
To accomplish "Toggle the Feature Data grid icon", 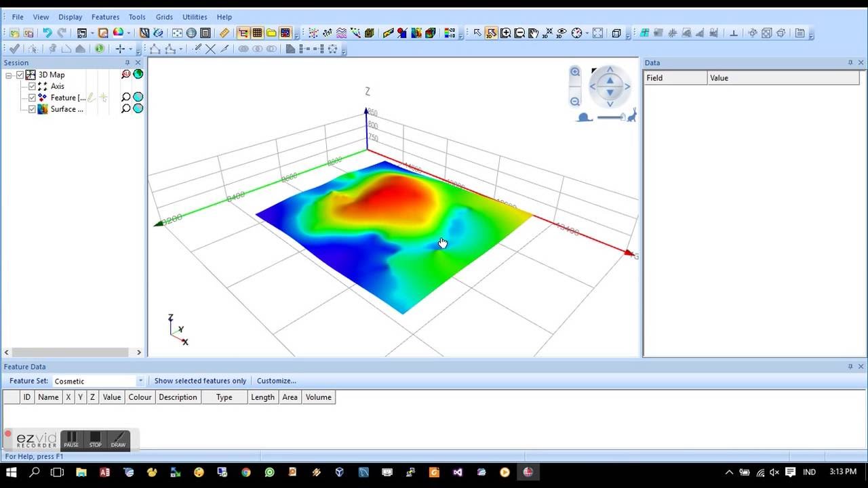I will tap(257, 33).
